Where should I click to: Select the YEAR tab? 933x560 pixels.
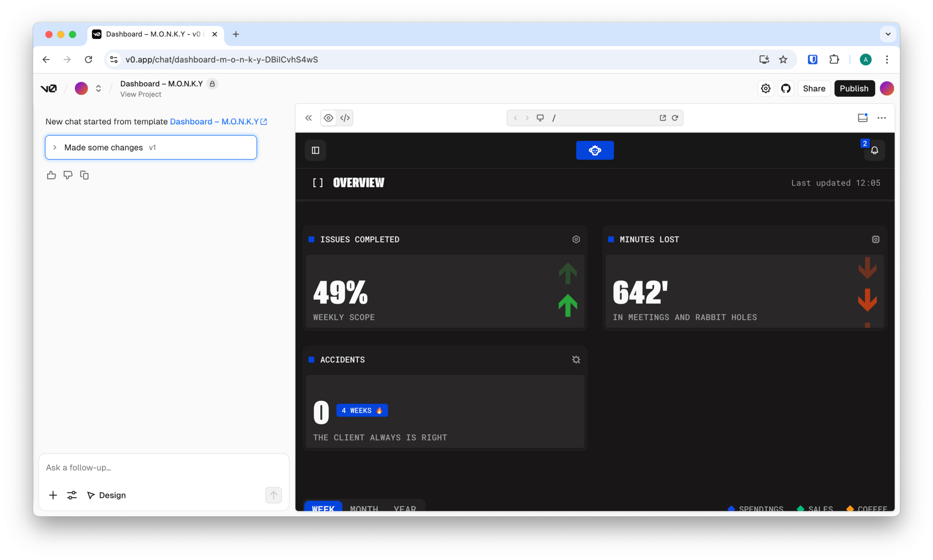coord(404,508)
